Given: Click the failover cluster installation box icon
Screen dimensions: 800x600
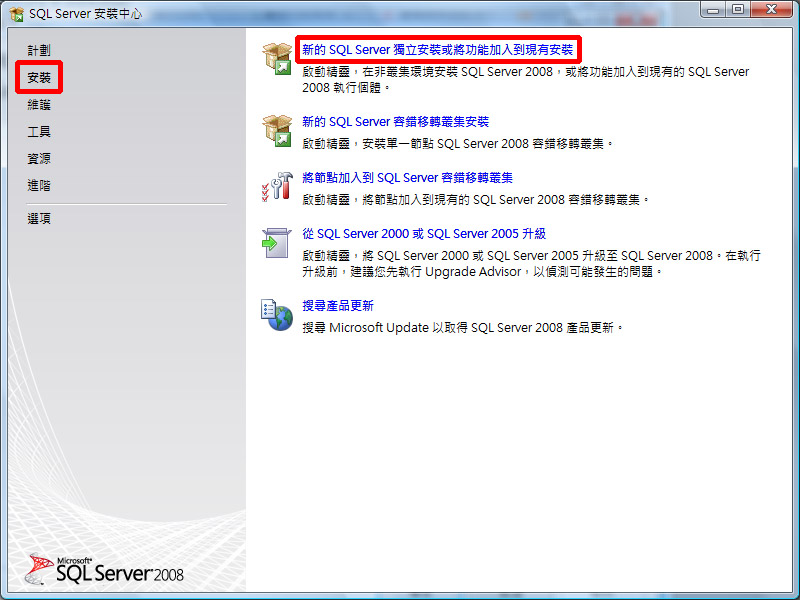Looking at the screenshot, I should tap(277, 131).
